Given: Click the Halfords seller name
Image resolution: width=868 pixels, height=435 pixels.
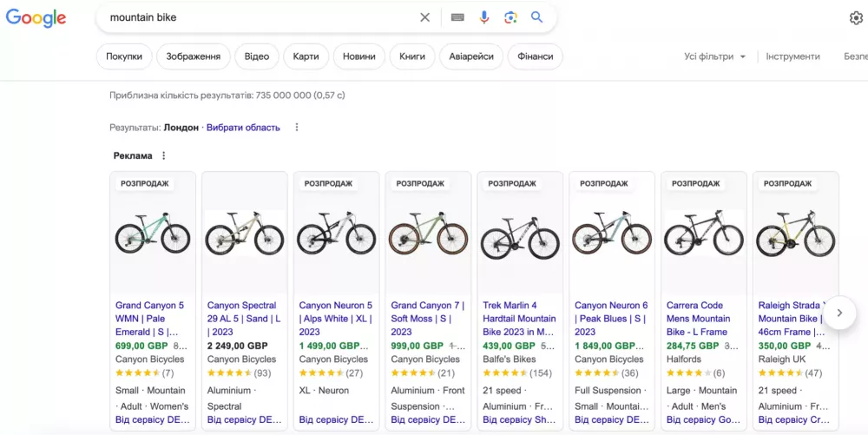Looking at the screenshot, I should (x=684, y=359).
